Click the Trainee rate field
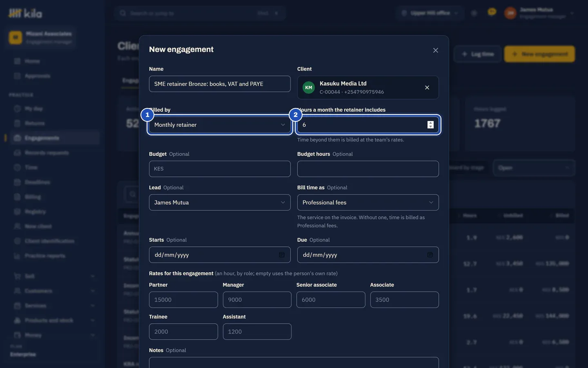This screenshot has width=588, height=368. point(183,332)
